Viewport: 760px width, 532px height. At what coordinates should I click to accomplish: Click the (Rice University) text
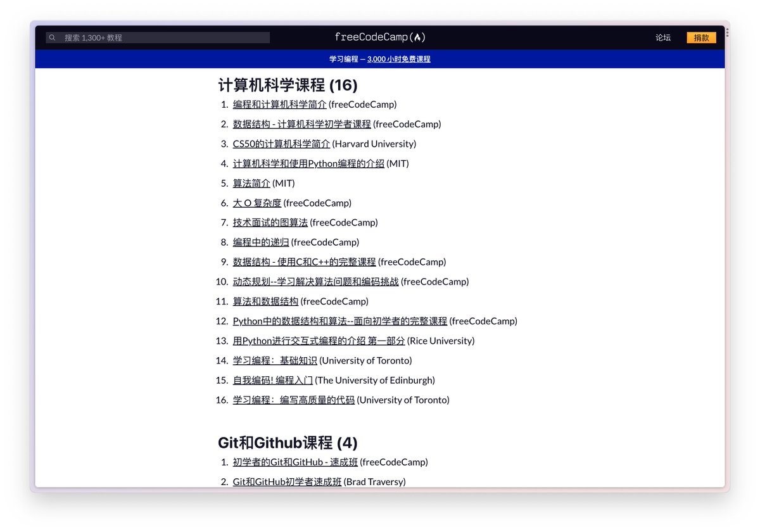coord(441,341)
